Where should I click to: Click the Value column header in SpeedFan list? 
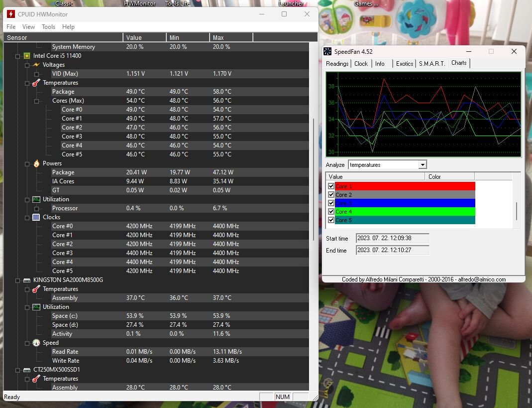click(375, 177)
